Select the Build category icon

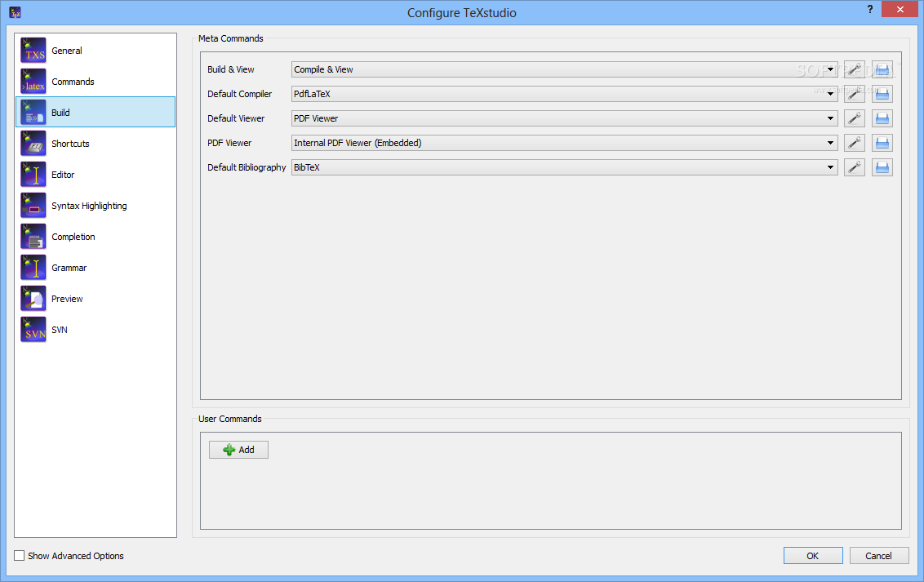[33, 112]
